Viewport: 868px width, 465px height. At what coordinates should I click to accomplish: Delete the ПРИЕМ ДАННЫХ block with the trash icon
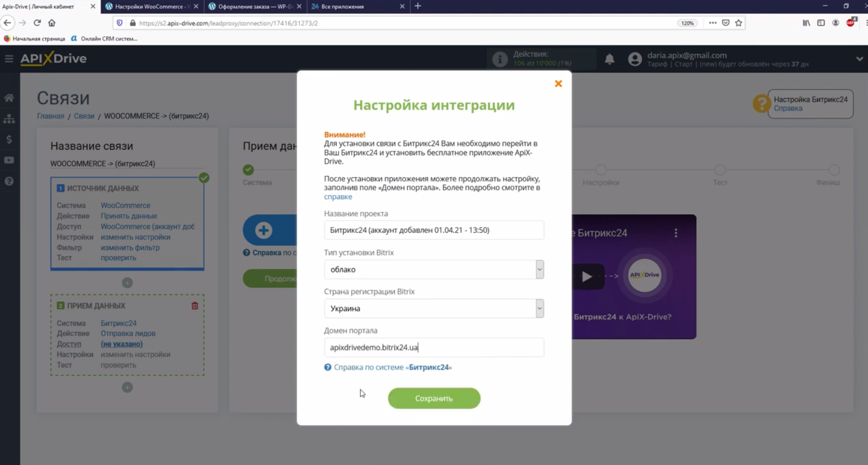(x=195, y=306)
